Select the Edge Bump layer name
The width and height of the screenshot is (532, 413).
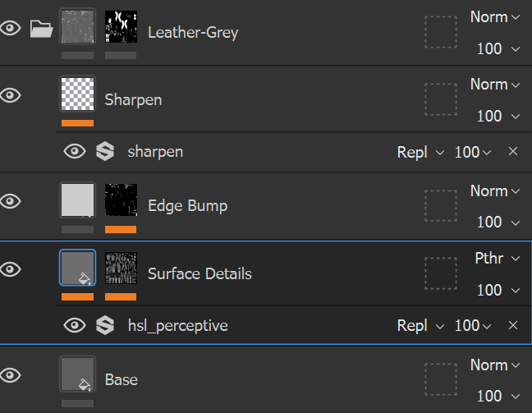coord(187,206)
